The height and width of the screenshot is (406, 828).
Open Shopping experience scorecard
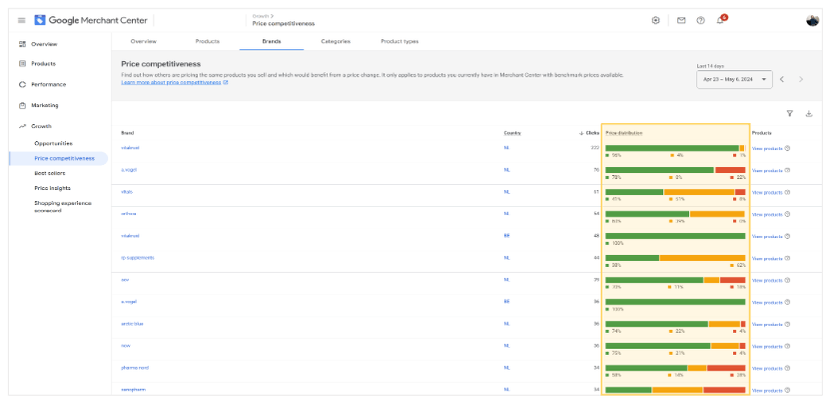point(62,206)
